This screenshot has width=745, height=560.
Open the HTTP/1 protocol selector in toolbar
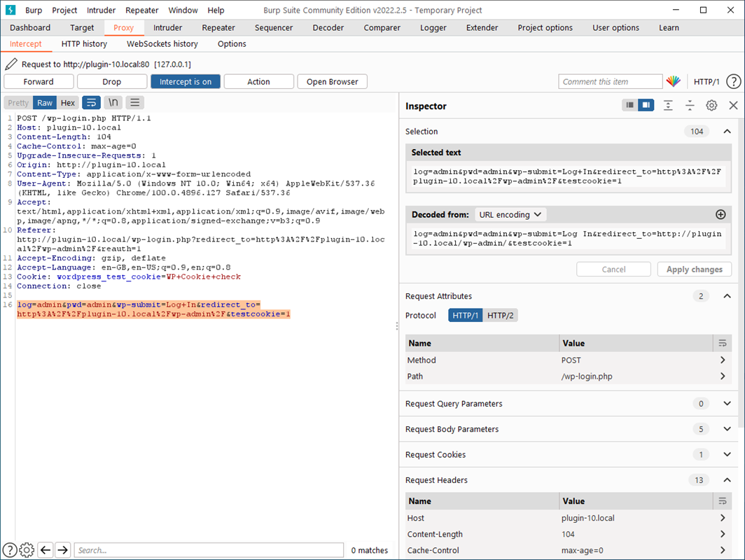706,82
